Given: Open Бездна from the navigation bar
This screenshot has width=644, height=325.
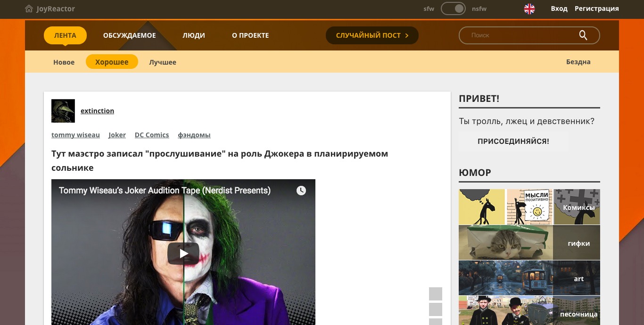Looking at the screenshot, I should (578, 62).
